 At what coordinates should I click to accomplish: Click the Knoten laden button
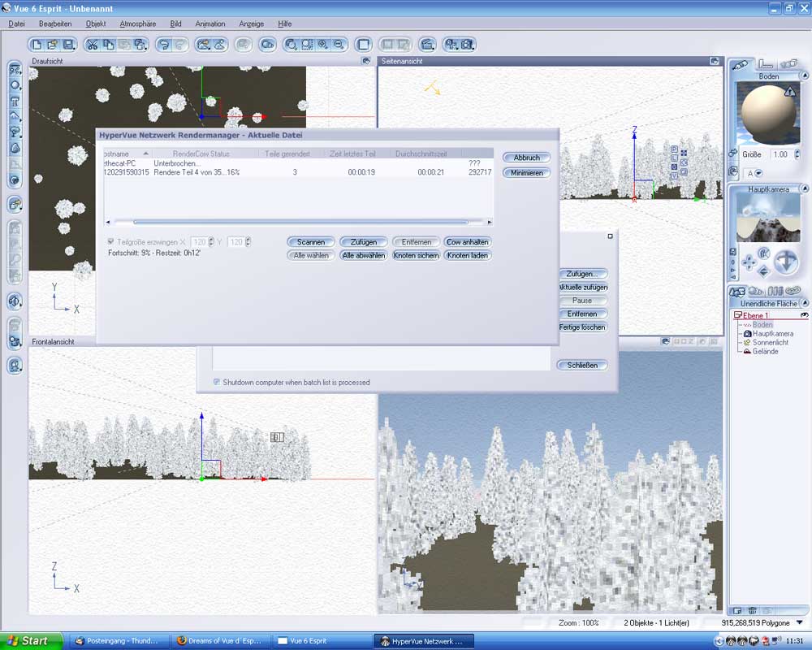pyautogui.click(x=467, y=256)
